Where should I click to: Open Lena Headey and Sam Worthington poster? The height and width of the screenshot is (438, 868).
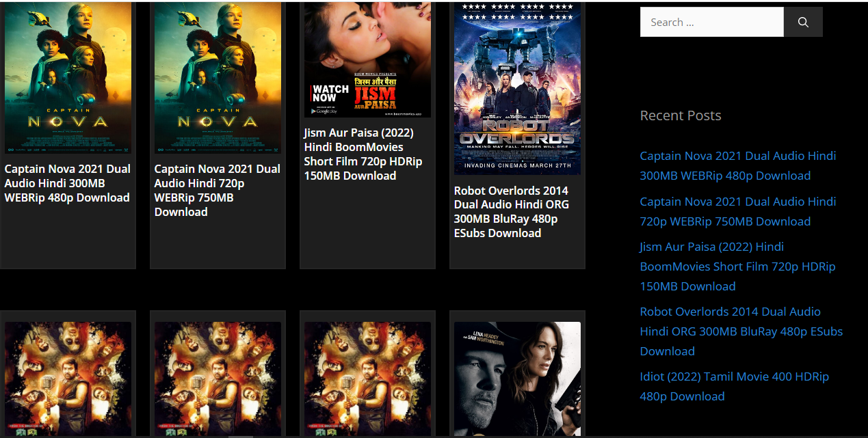[x=517, y=379]
